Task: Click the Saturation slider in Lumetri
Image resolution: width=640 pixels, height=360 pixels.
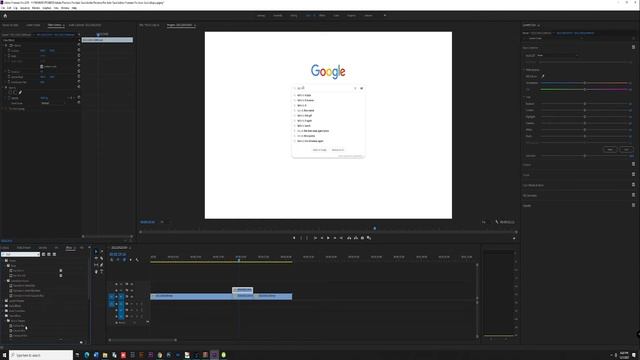Action: (x=584, y=156)
